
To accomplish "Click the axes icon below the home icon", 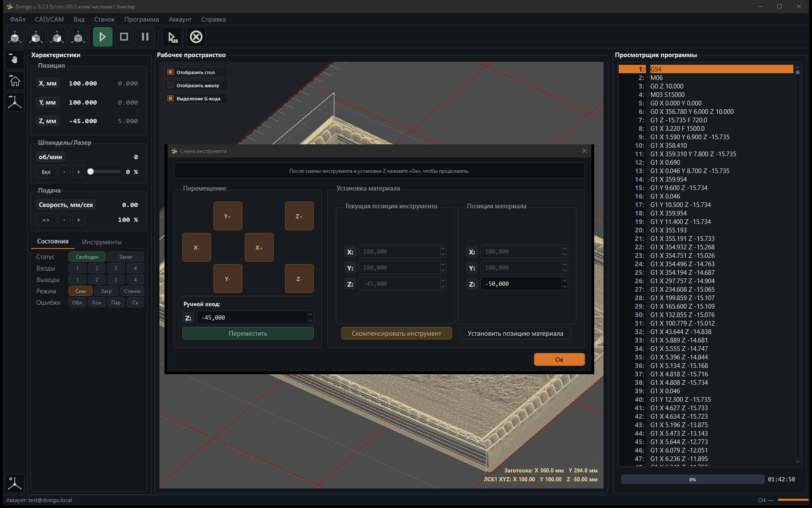I will [x=15, y=102].
